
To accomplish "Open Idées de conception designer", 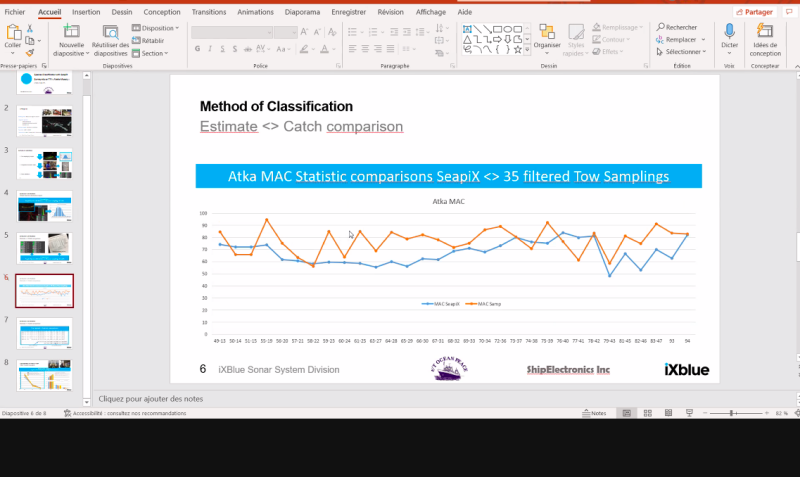I will (x=766, y=36).
